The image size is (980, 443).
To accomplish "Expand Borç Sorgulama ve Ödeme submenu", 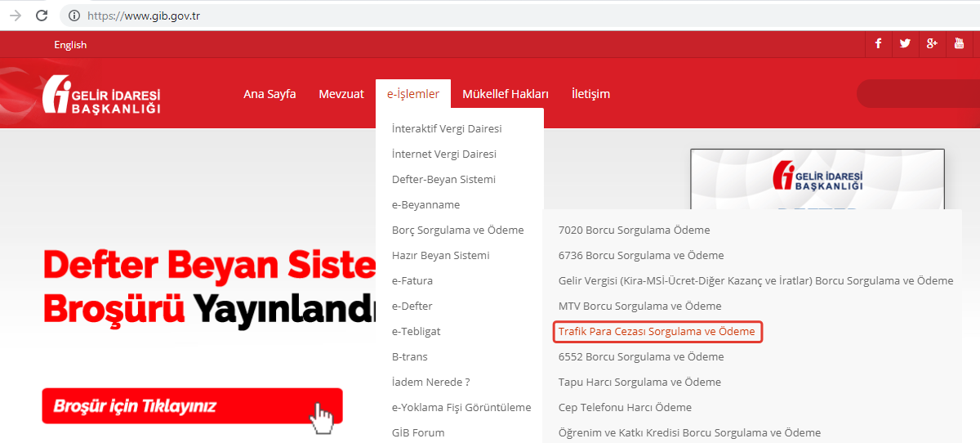I will (457, 230).
